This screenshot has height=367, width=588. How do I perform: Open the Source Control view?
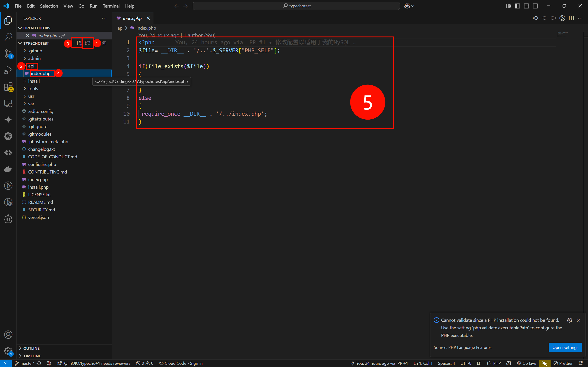coord(8,53)
